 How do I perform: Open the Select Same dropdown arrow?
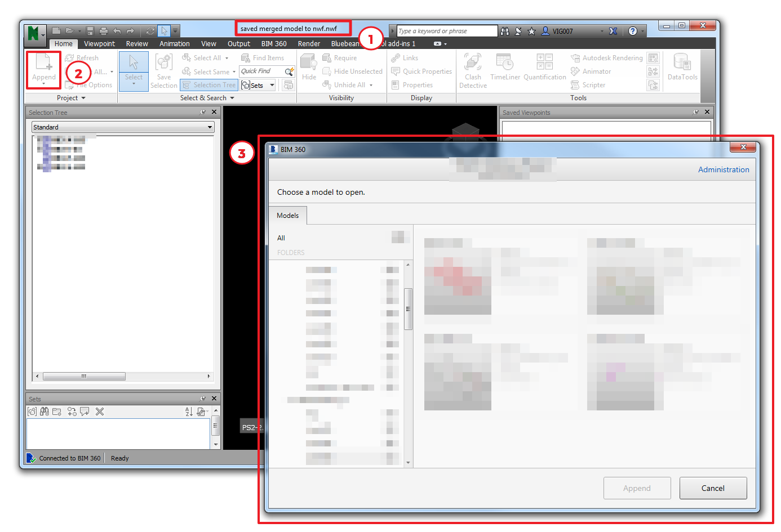tap(234, 72)
